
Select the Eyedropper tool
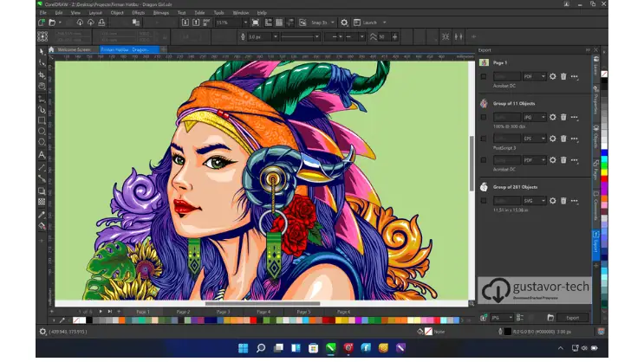[x=42, y=215]
